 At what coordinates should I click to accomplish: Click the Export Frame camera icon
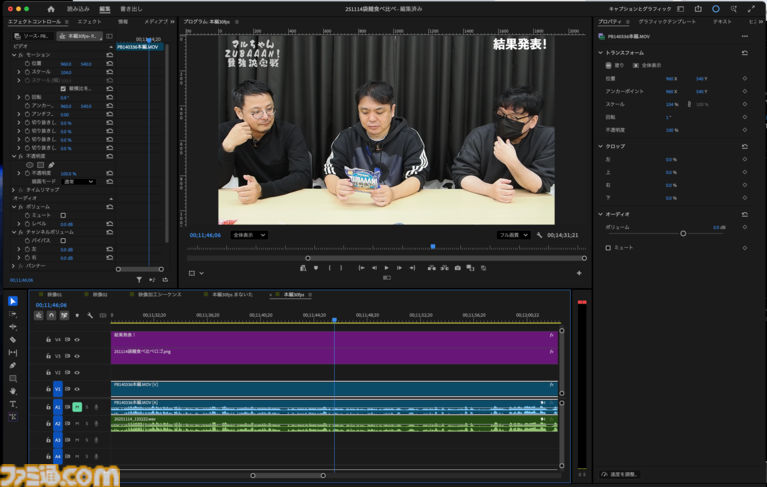click(x=458, y=268)
